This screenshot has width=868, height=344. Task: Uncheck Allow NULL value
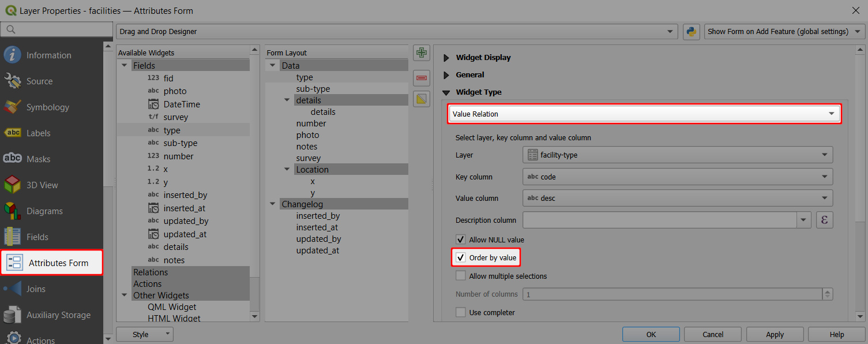[x=460, y=239]
